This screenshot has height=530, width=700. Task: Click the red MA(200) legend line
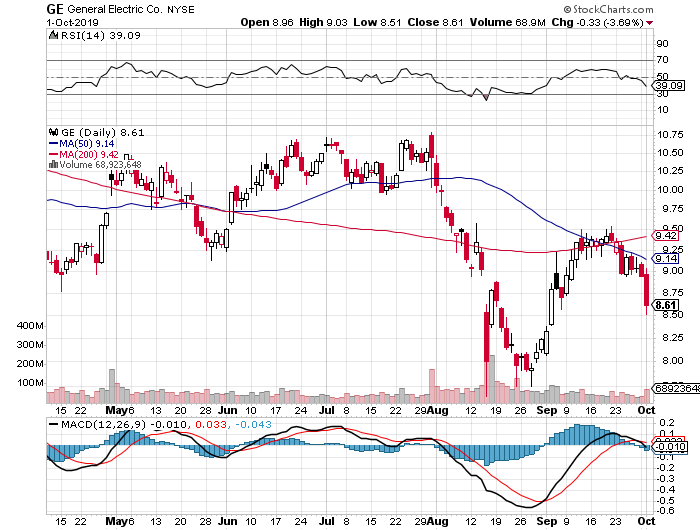coord(53,154)
